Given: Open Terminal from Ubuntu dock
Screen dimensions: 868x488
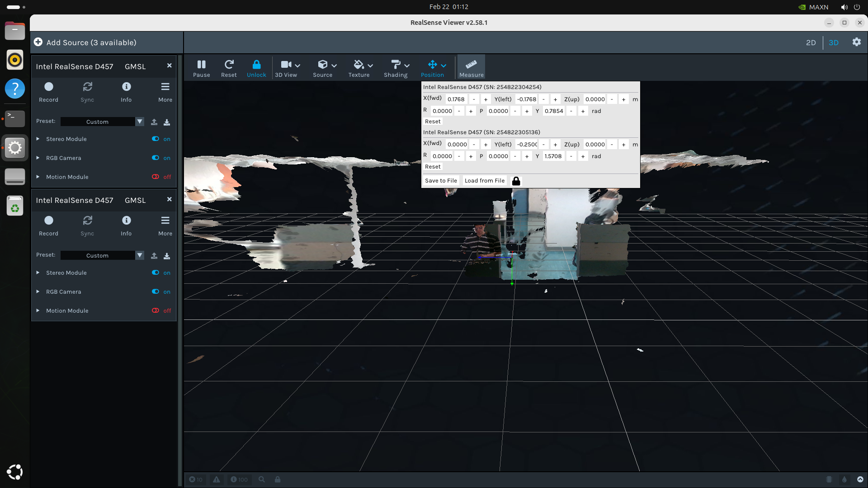Looking at the screenshot, I should (x=15, y=118).
